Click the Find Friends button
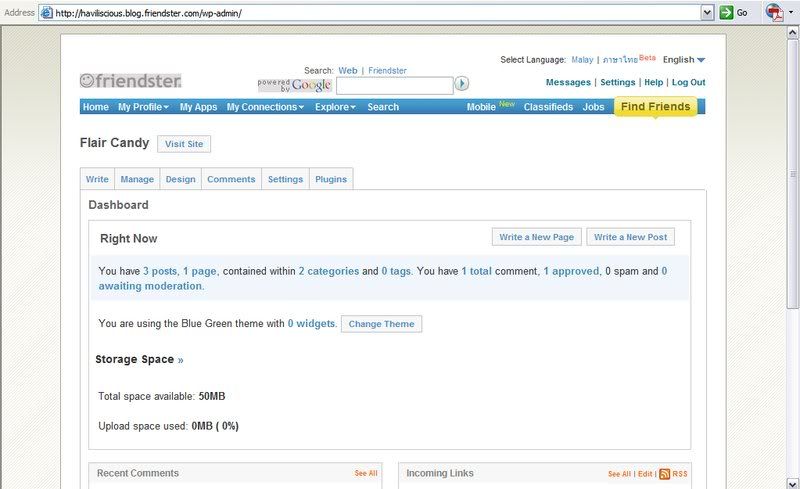This screenshot has height=489, width=800. pyautogui.click(x=656, y=107)
